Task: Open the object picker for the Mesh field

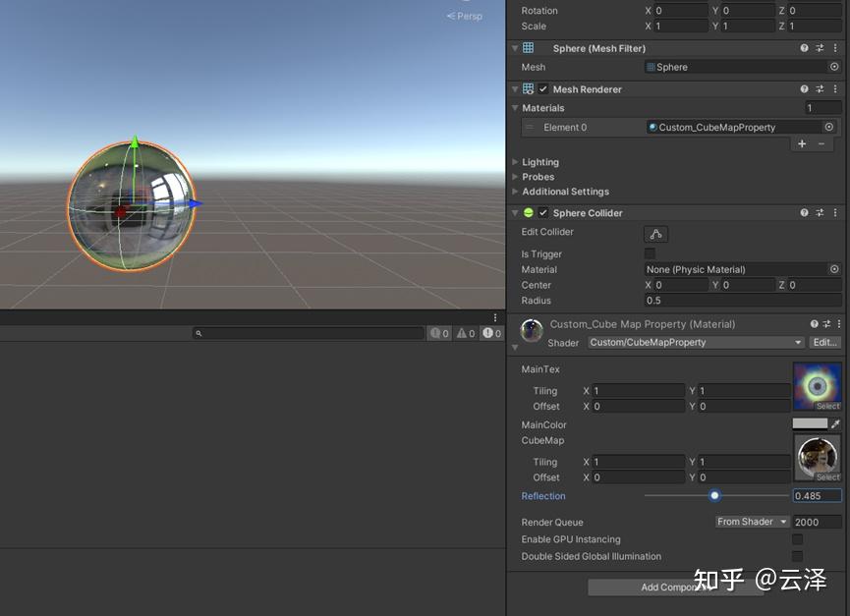Action: pyautogui.click(x=834, y=67)
